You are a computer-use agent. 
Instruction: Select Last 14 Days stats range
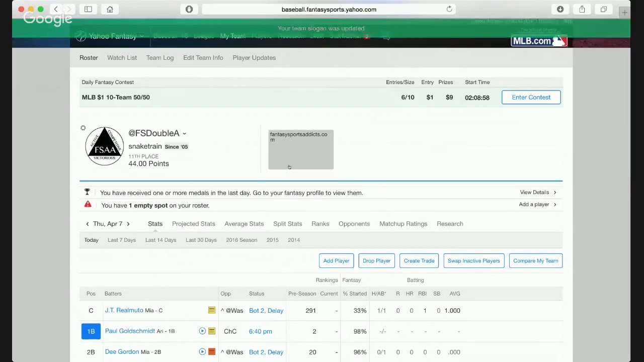pyautogui.click(x=161, y=240)
